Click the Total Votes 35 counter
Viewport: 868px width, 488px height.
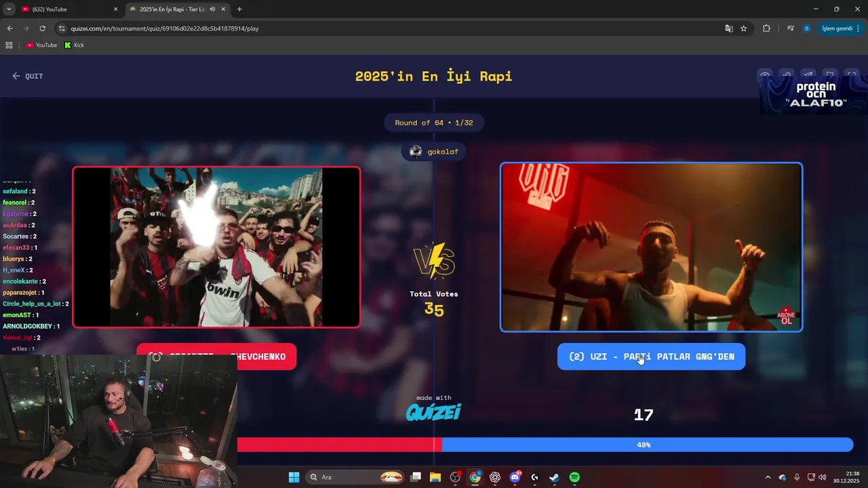[434, 303]
